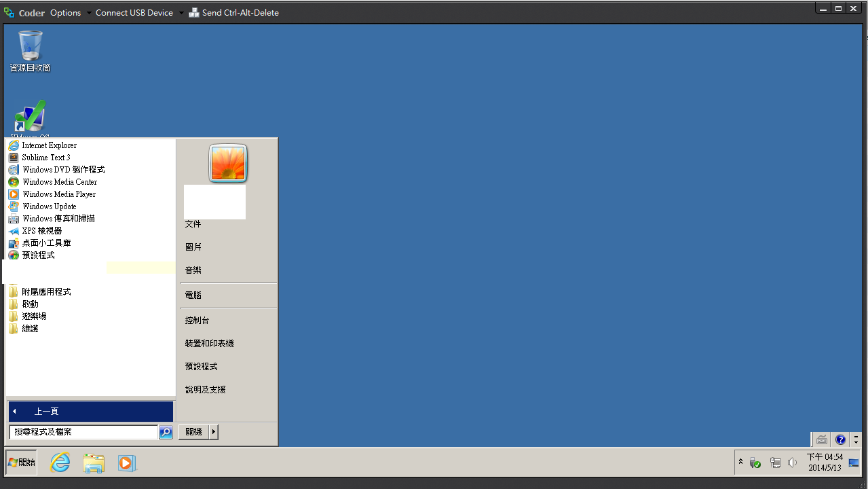868x489 pixels.
Task: Click the safely remove hardware tray icon
Action: pyautogui.click(x=755, y=463)
